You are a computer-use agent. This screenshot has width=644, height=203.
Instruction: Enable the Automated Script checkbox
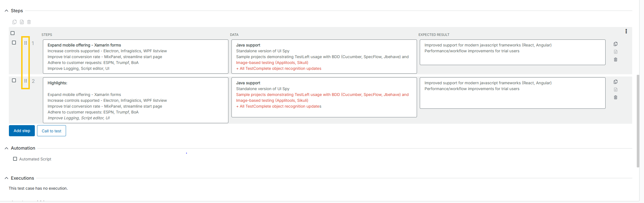[x=15, y=159]
